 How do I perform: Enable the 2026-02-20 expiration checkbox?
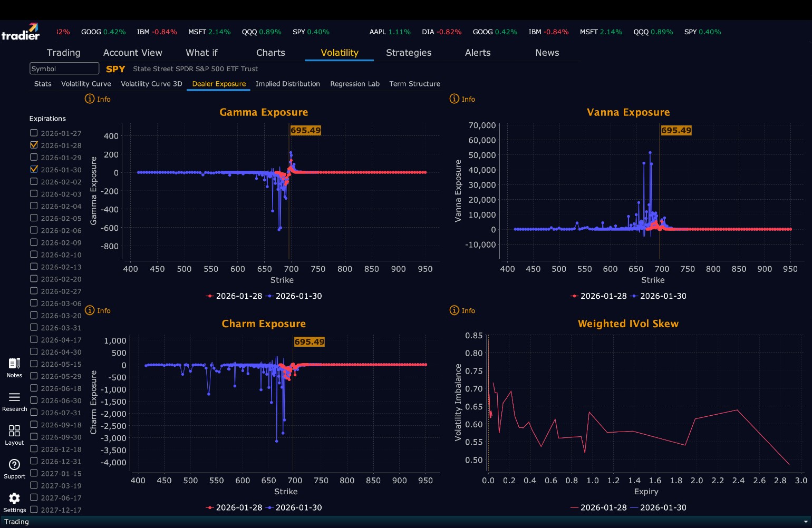(34, 279)
